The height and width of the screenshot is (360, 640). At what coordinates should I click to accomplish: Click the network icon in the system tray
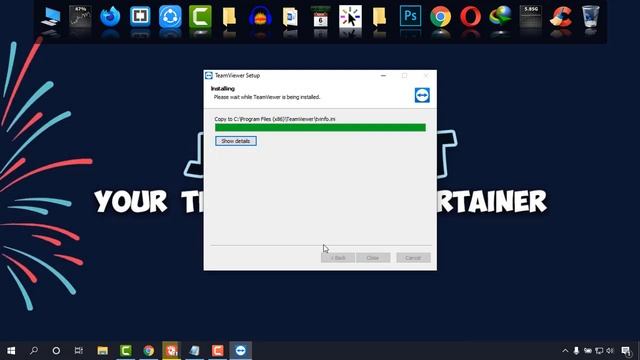[x=599, y=351]
